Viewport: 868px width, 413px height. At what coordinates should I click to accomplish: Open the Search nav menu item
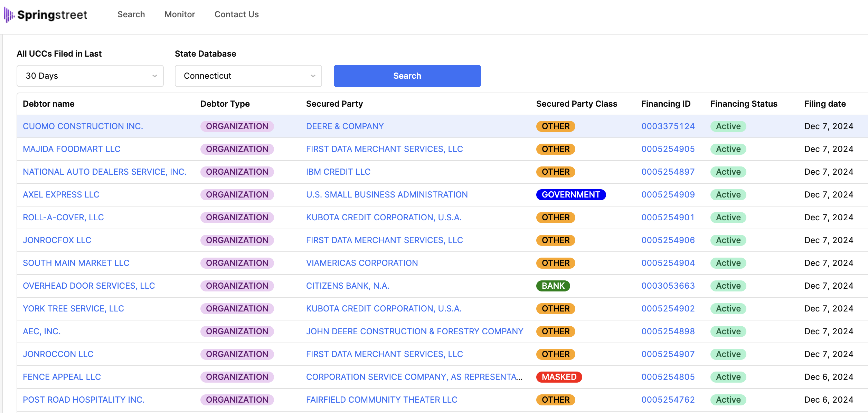coord(131,15)
